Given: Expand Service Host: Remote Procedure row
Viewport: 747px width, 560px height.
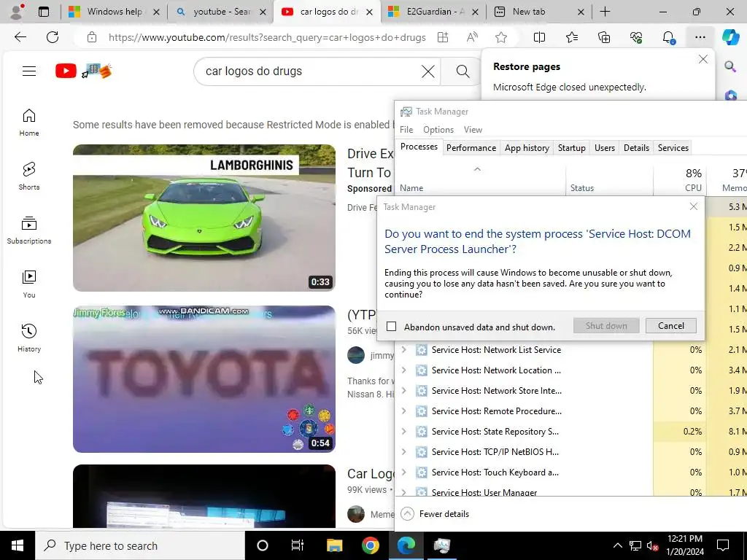Looking at the screenshot, I should coord(404,411).
